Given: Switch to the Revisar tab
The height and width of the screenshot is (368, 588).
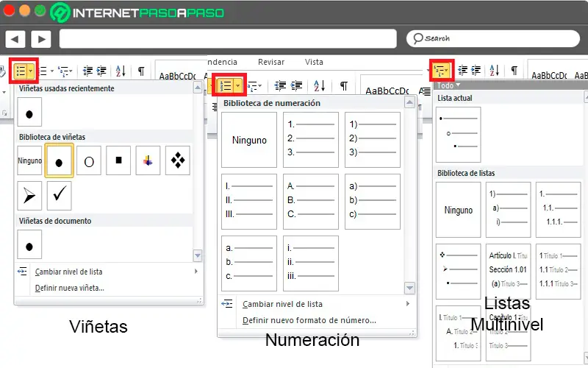Looking at the screenshot, I should click(271, 62).
